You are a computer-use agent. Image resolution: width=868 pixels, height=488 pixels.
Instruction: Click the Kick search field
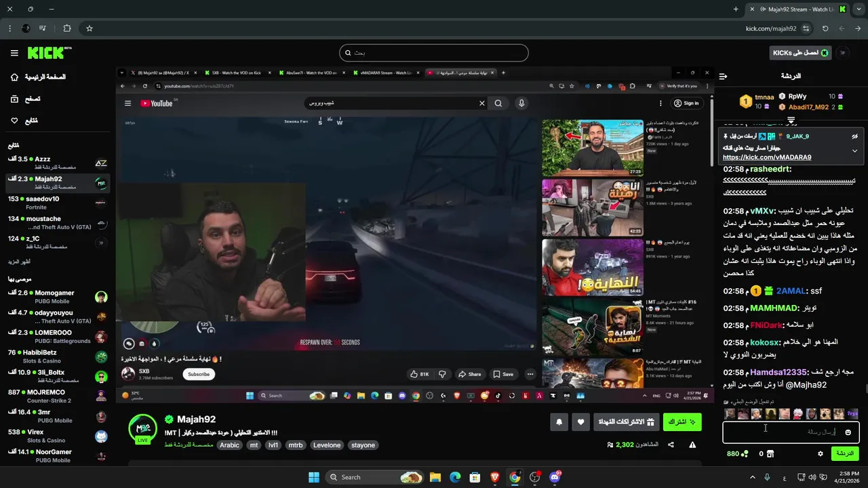(x=434, y=53)
